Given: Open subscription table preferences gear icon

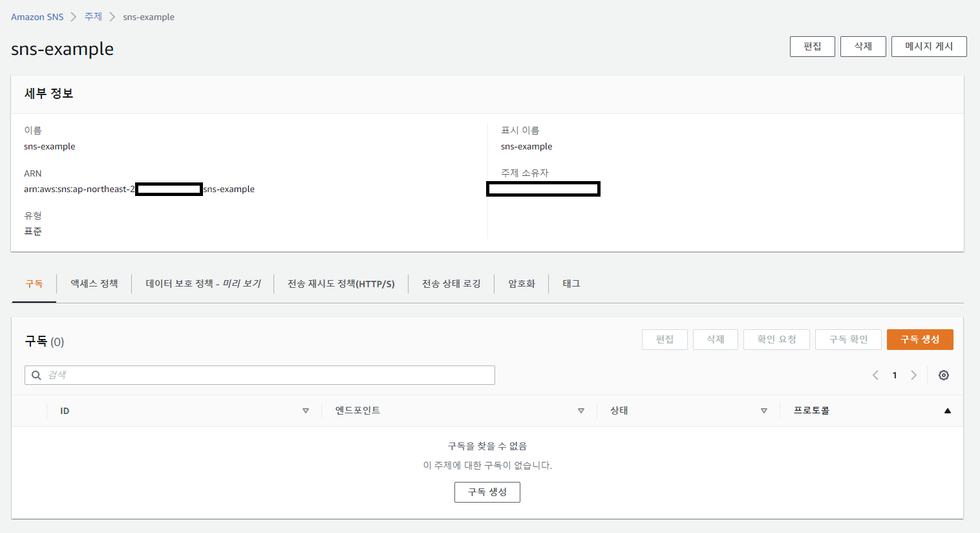Looking at the screenshot, I should click(x=944, y=375).
